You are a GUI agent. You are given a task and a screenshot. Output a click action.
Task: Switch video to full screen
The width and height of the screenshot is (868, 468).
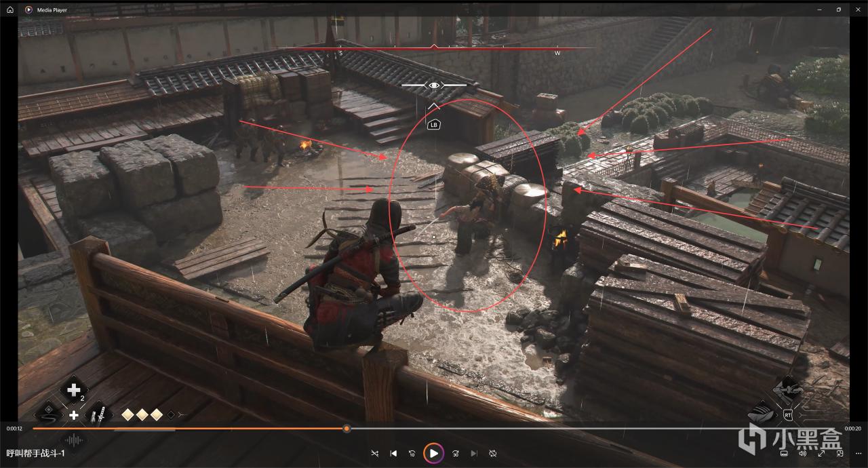pos(821,453)
